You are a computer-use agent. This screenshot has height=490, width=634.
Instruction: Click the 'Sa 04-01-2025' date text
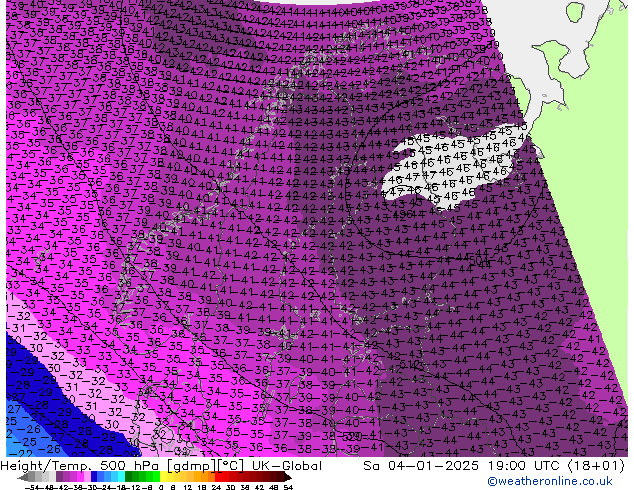point(421,466)
